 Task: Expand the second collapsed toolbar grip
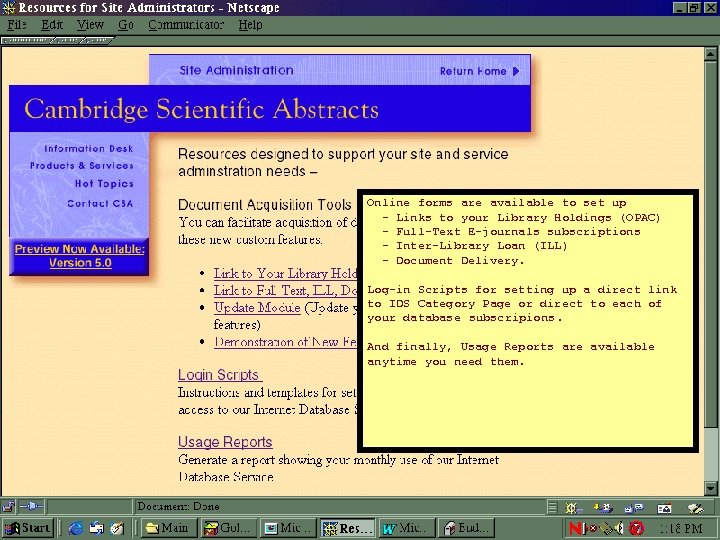68,41
